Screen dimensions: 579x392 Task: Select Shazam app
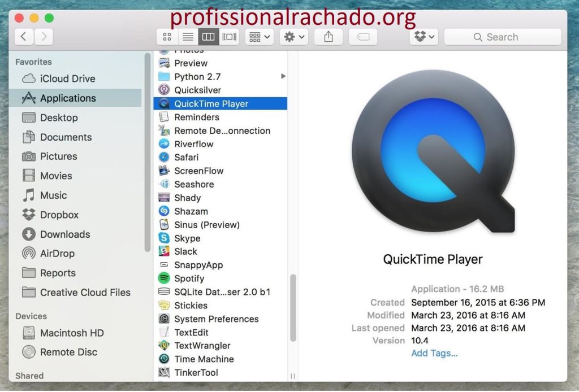(220, 211)
